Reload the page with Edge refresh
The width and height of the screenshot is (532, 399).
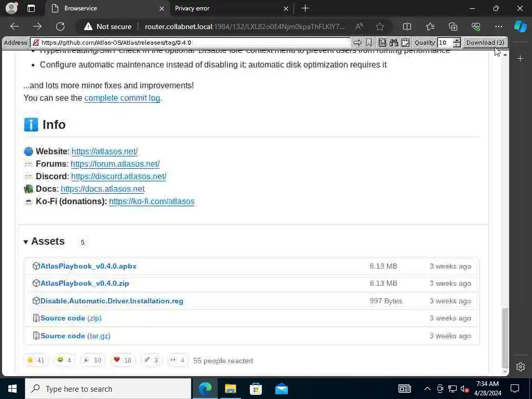coord(60,26)
